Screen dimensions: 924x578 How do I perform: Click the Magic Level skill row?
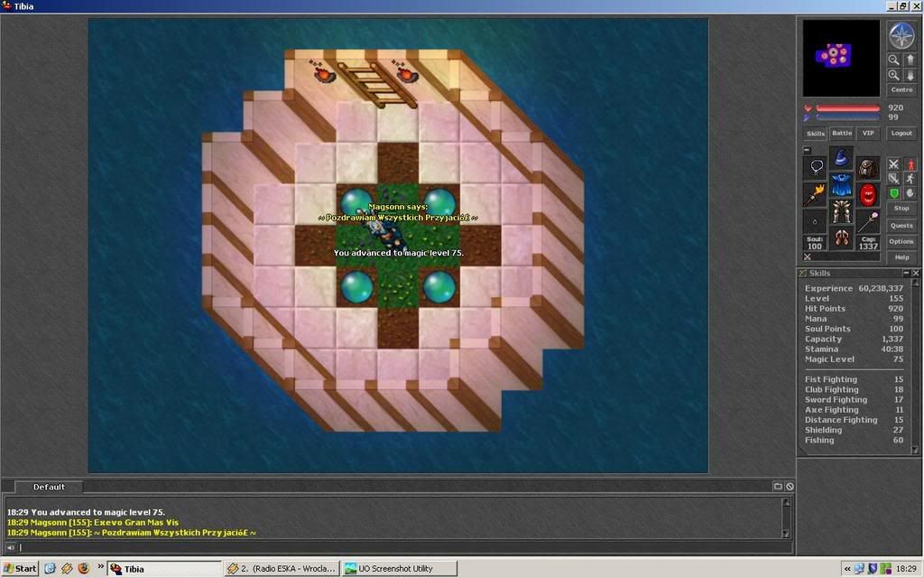point(854,359)
